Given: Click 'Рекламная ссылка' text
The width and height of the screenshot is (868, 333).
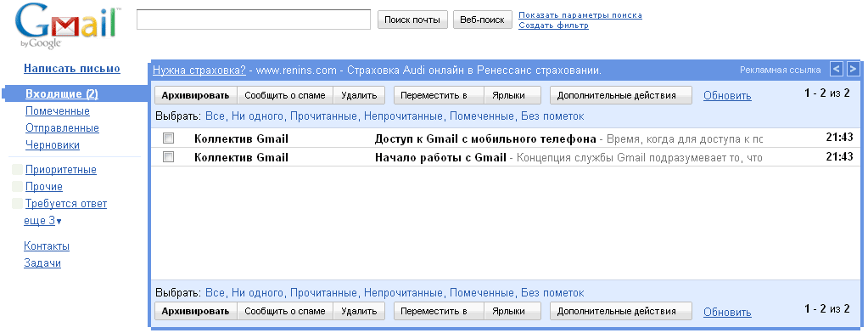Looking at the screenshot, I should [780, 70].
